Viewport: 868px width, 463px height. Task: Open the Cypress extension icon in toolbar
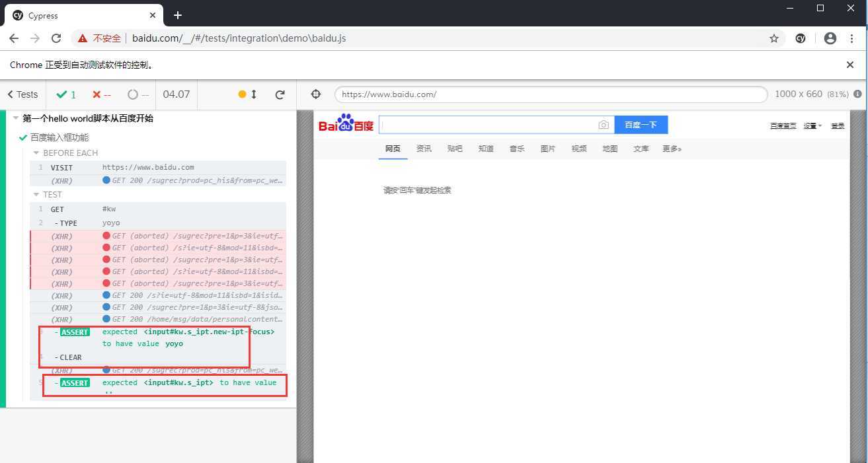pyautogui.click(x=801, y=38)
